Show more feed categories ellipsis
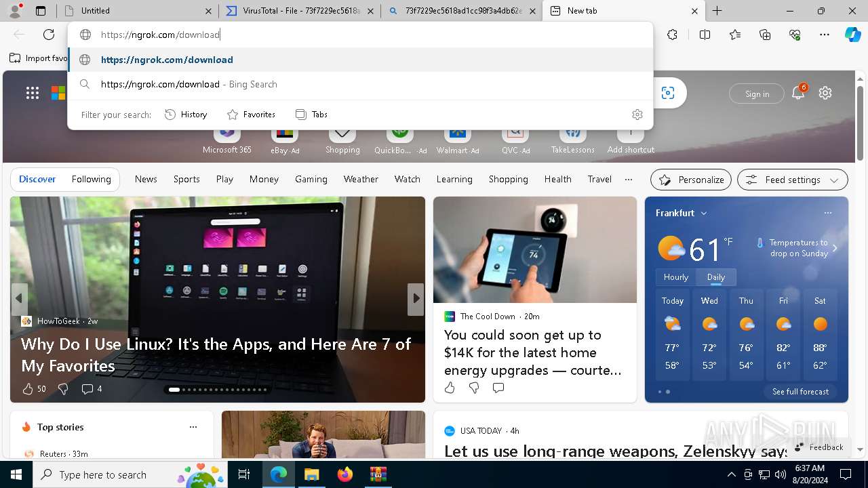The width and height of the screenshot is (868, 488). [629, 180]
